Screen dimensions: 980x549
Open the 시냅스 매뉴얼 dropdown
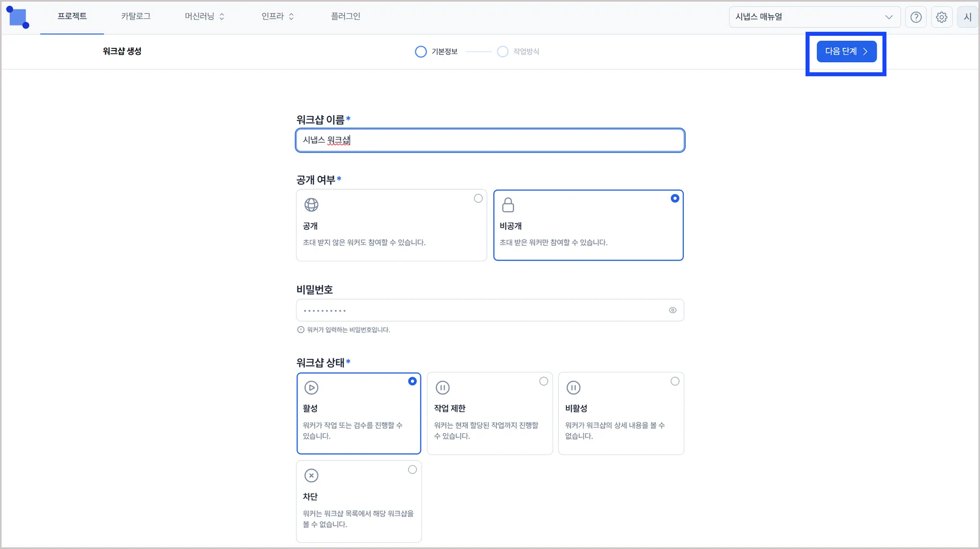pyautogui.click(x=814, y=17)
